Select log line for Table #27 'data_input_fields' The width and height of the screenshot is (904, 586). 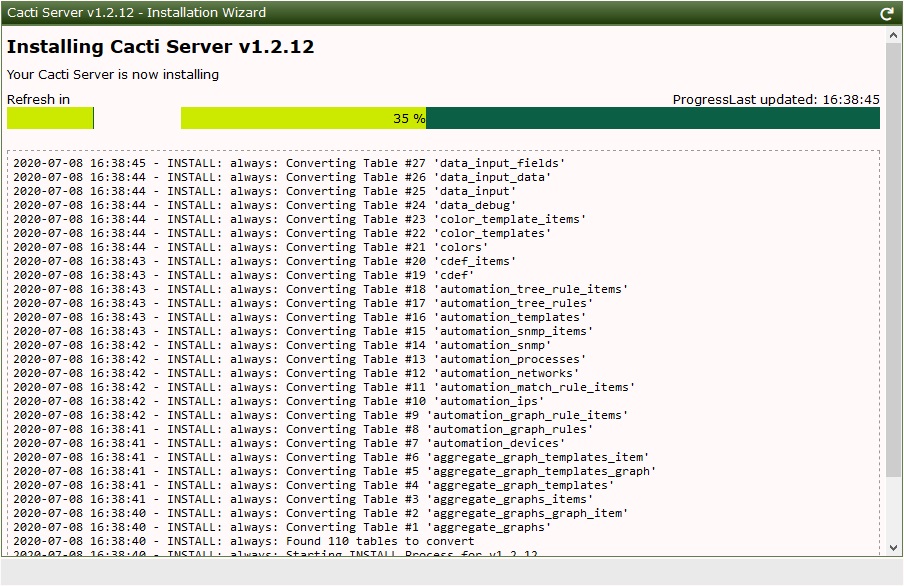tap(289, 163)
